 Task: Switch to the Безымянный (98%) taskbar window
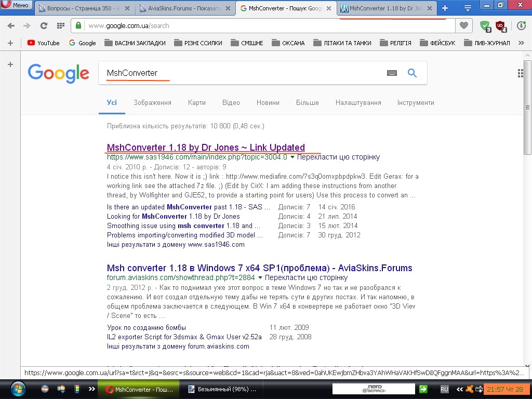point(222,389)
